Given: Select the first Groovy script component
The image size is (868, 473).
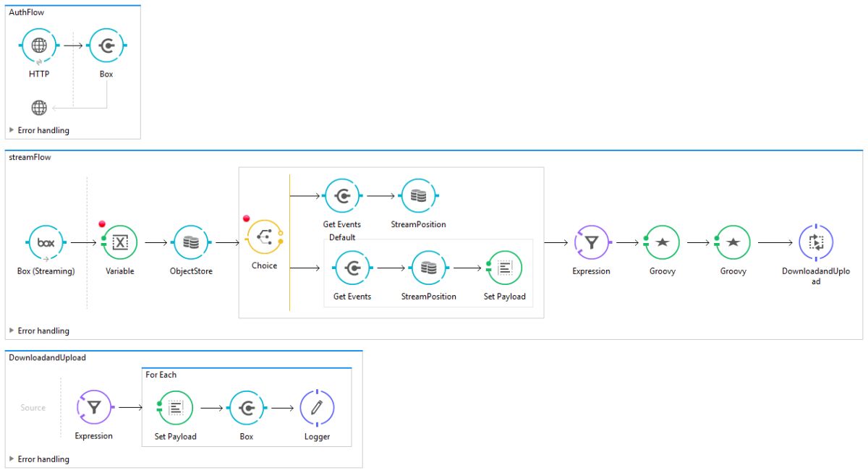Looking at the screenshot, I should (662, 242).
